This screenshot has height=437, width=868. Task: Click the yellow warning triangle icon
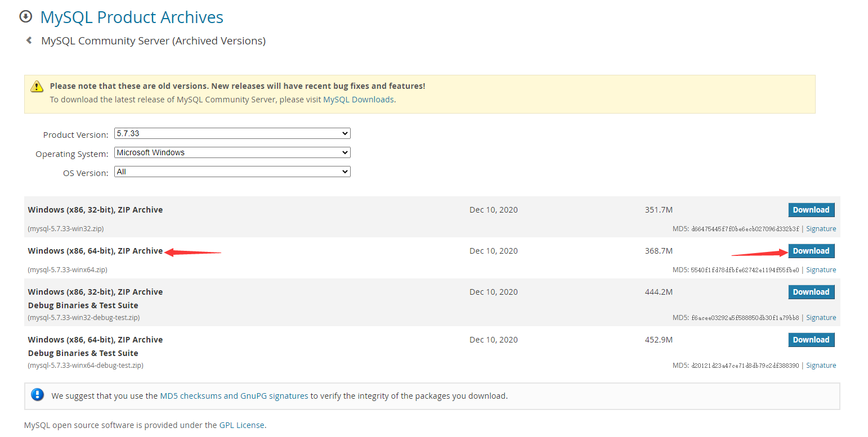[x=37, y=87]
